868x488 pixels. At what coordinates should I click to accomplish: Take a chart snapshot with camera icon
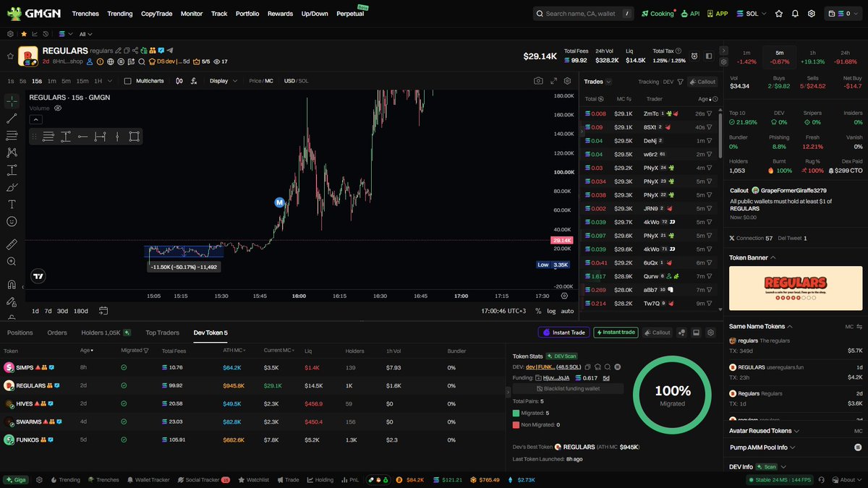pos(538,81)
